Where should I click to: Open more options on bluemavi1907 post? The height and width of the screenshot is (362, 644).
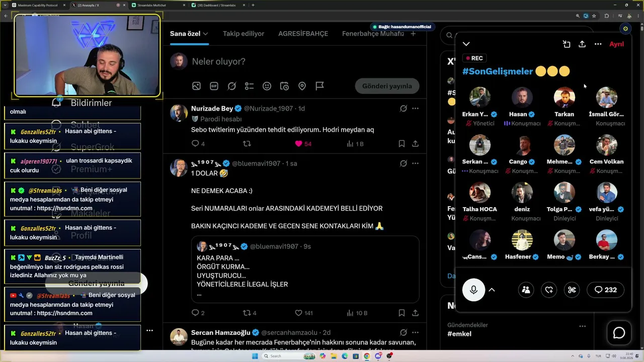pyautogui.click(x=415, y=163)
